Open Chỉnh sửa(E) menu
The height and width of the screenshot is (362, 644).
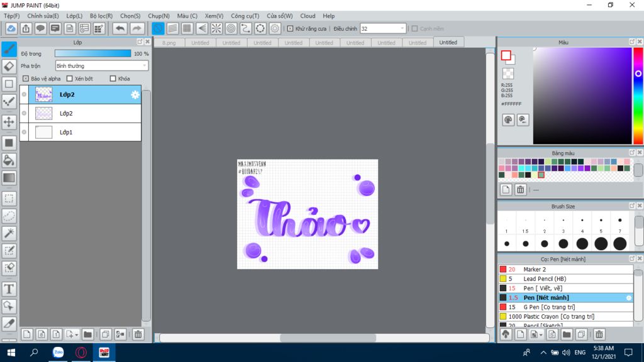[43, 16]
